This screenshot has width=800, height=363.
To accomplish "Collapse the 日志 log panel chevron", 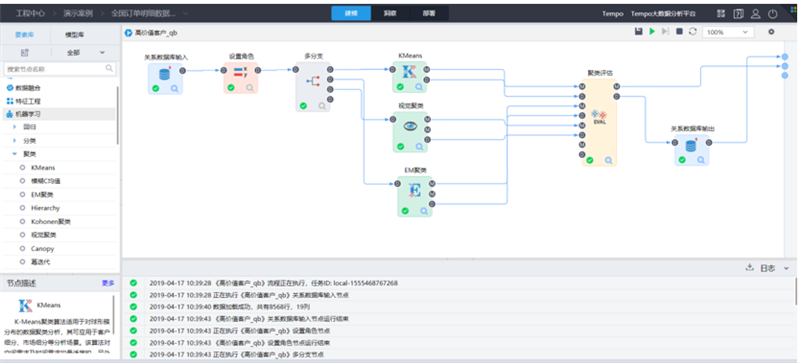I will click(x=786, y=268).
